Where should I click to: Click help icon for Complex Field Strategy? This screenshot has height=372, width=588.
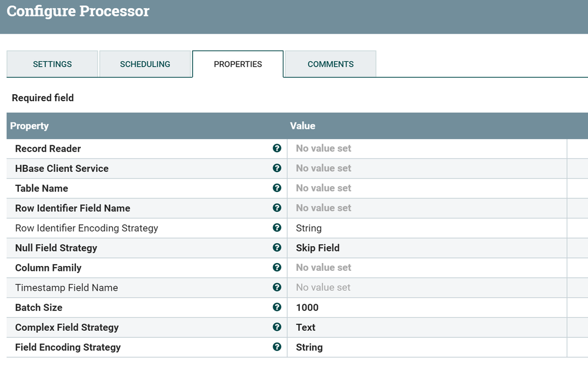point(277,327)
